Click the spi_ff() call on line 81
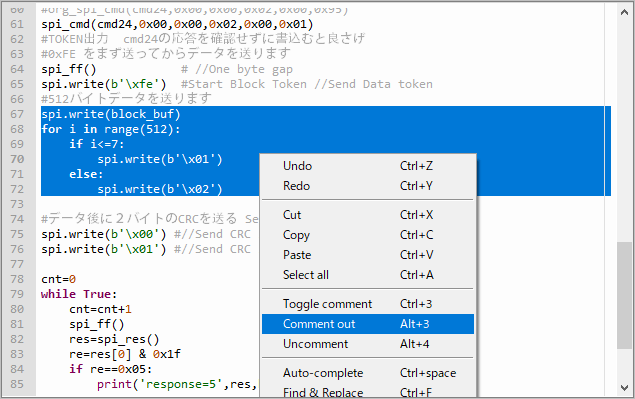635x399 pixels. (x=96, y=324)
